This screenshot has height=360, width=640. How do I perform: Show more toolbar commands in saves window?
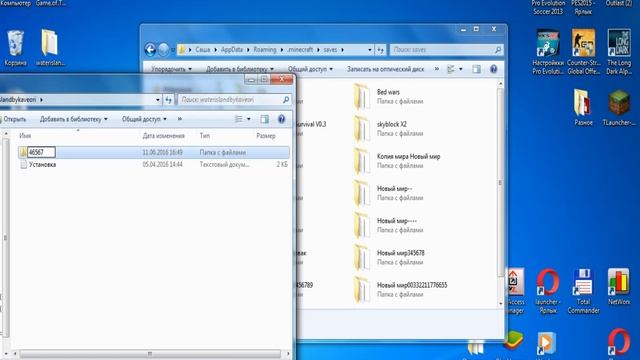pos(437,69)
